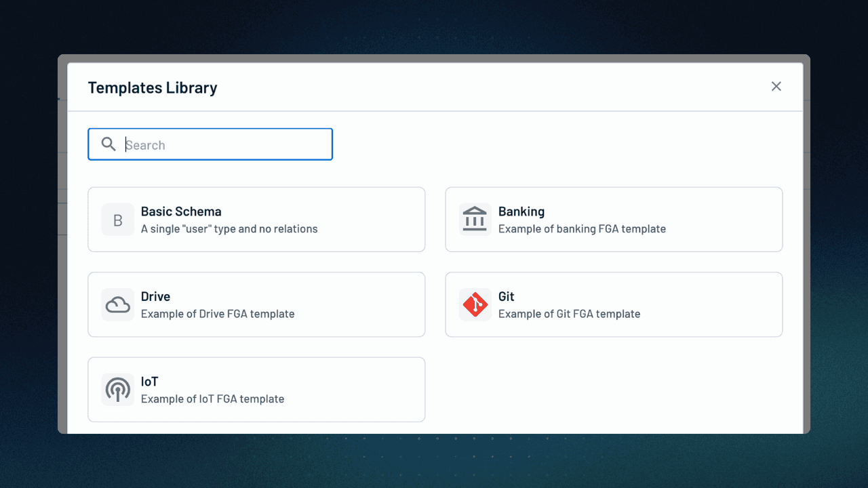This screenshot has width=868, height=488.
Task: Click the Basic Schema "B" icon
Action: pos(118,220)
